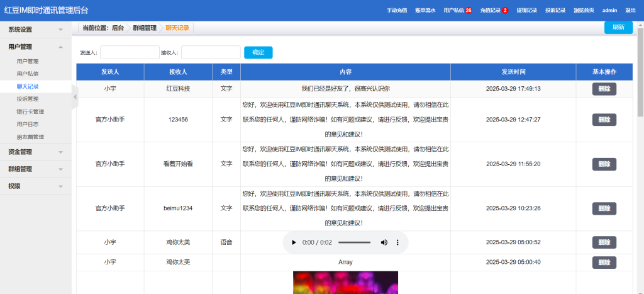Open 投诉管理 in the sidebar

coord(28,99)
